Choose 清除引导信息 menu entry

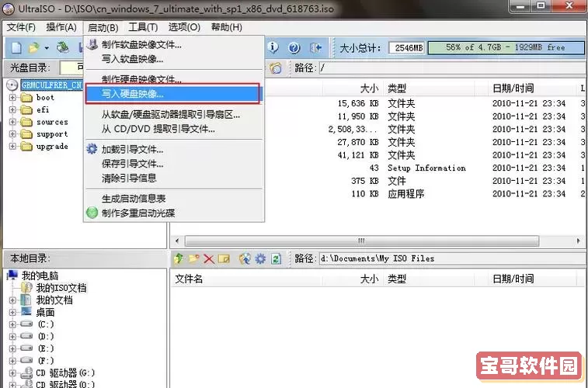pyautogui.click(x=174, y=178)
